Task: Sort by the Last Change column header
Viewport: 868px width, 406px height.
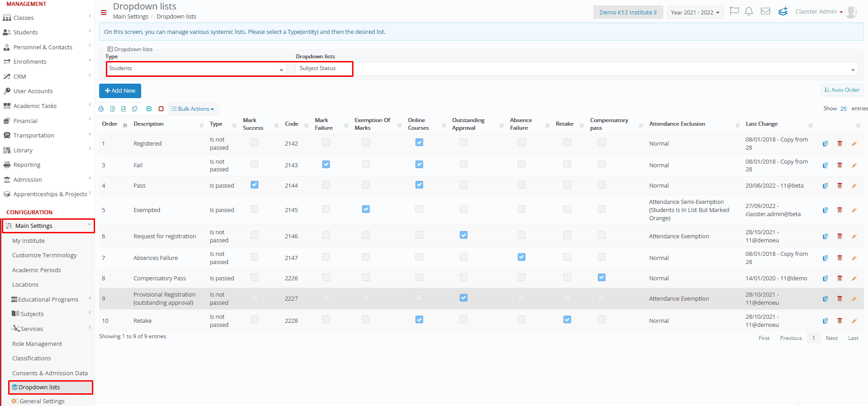Action: click(x=762, y=124)
